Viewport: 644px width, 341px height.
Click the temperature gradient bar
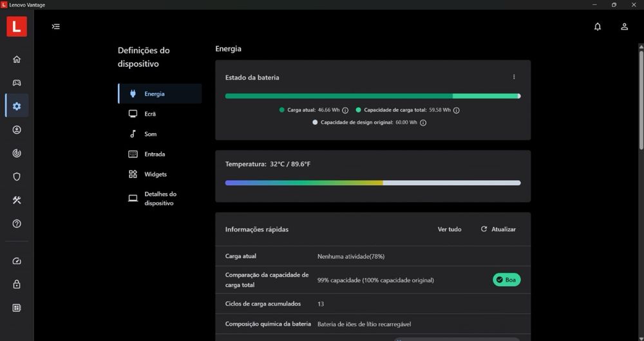373,183
